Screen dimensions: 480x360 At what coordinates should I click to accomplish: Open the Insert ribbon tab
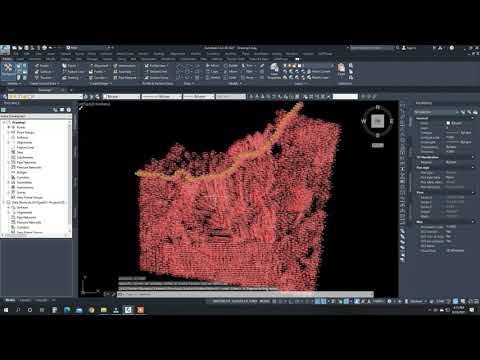[x=20, y=59]
